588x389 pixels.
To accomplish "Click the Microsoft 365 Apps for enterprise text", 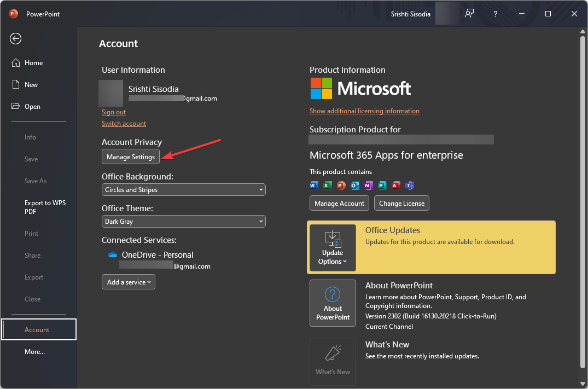I will point(386,155).
